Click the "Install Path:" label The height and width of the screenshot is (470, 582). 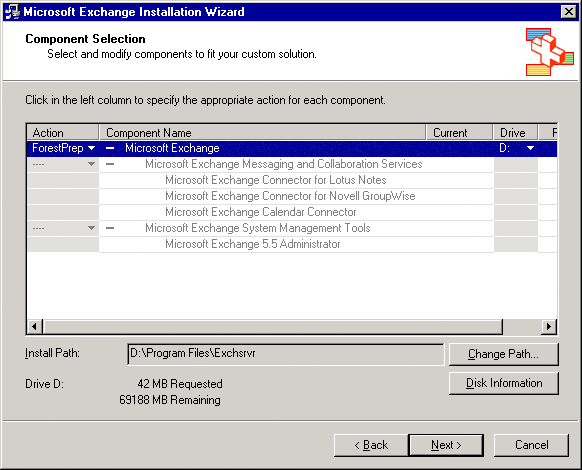[52, 353]
